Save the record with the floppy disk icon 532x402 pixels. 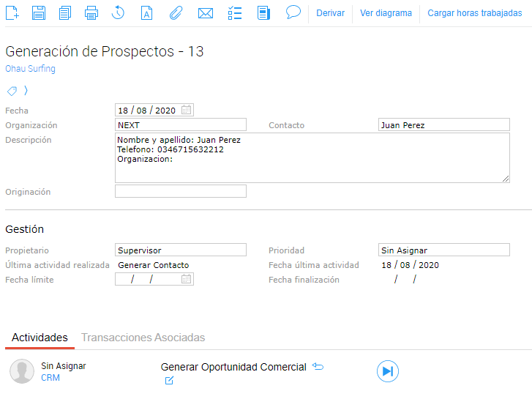tap(39, 12)
